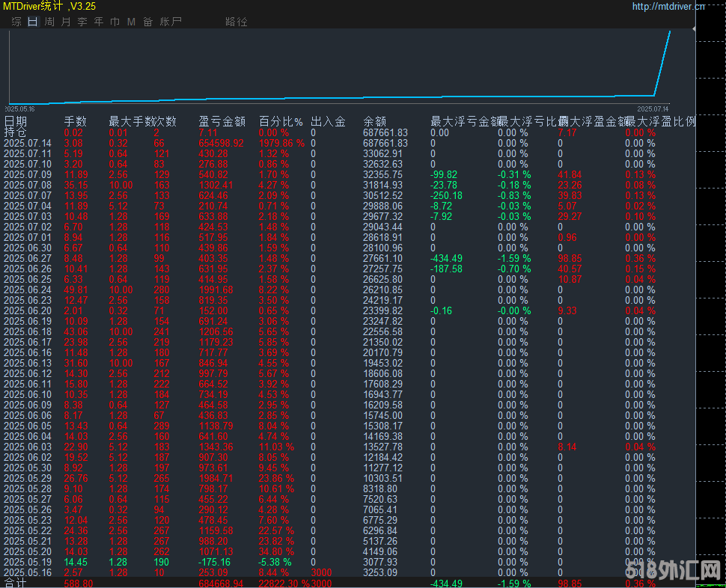
Task: Open the 周 weekly statistics tab
Action: pyautogui.click(x=49, y=22)
